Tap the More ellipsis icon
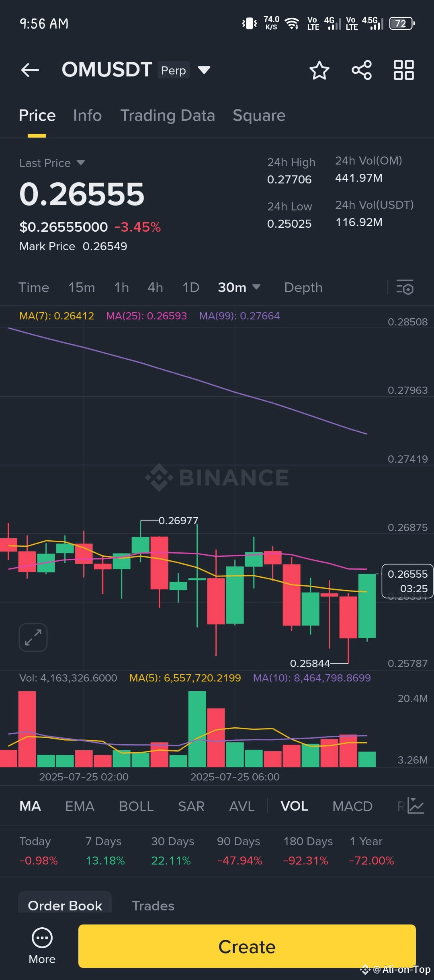Viewport: 434px width, 980px height. [x=42, y=938]
